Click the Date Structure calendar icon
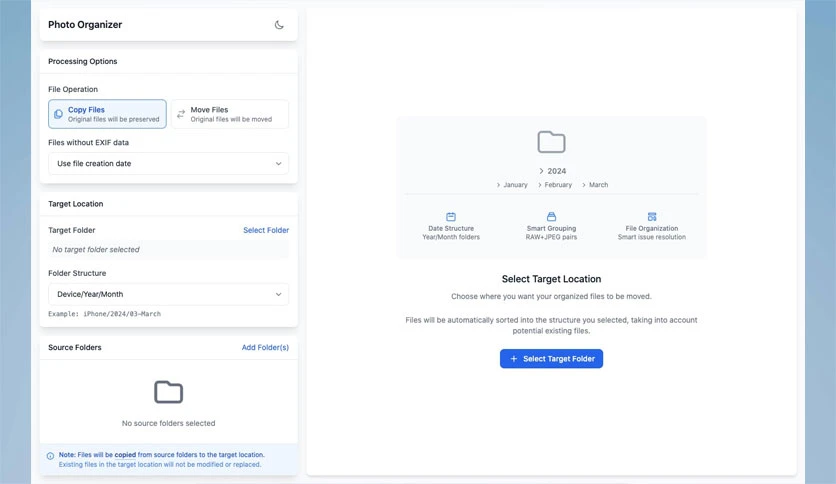The width and height of the screenshot is (836, 484). (x=451, y=217)
